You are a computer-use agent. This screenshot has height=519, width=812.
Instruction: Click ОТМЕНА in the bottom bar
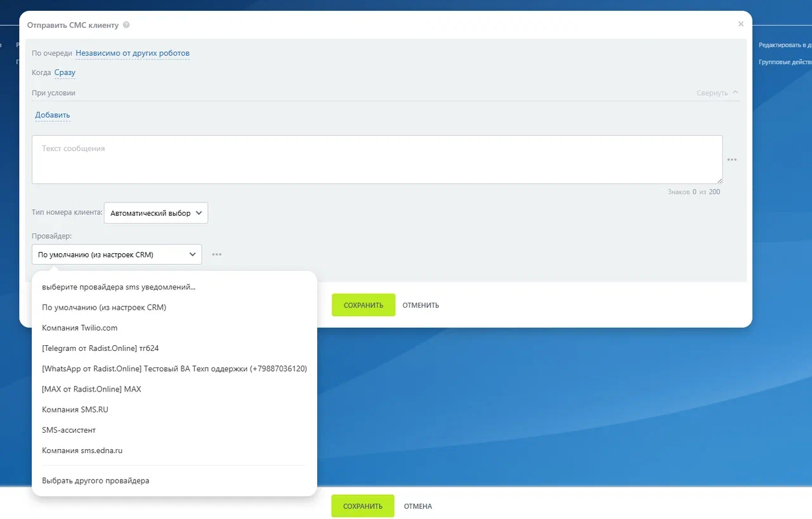(418, 506)
